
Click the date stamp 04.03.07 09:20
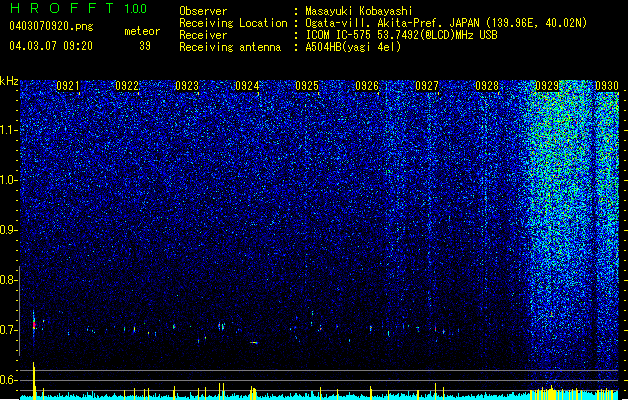point(51,46)
